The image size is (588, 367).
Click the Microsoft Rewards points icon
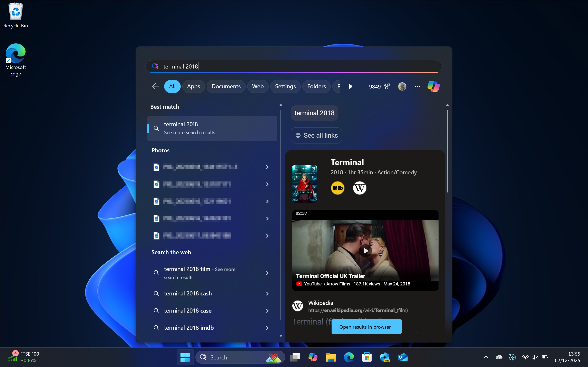point(387,86)
